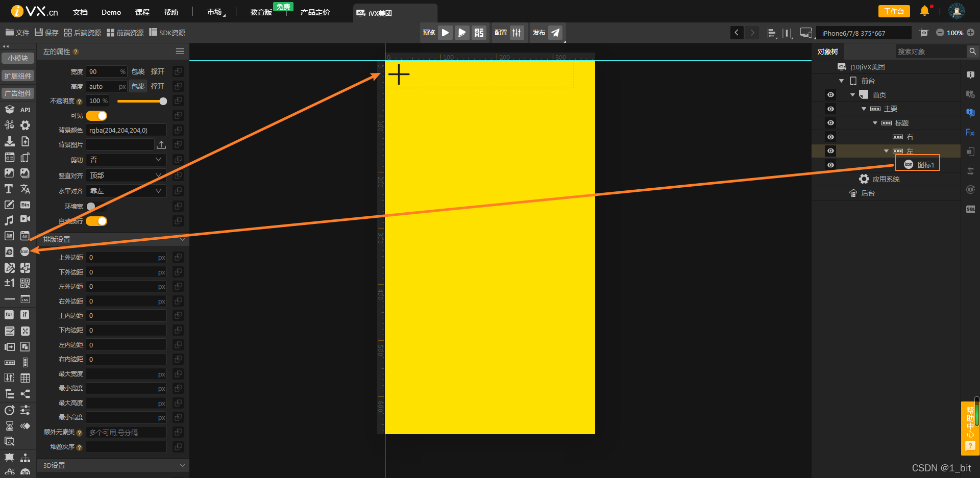This screenshot has width=980, height=478.
Task: Open the 文档 menu
Action: click(80, 12)
